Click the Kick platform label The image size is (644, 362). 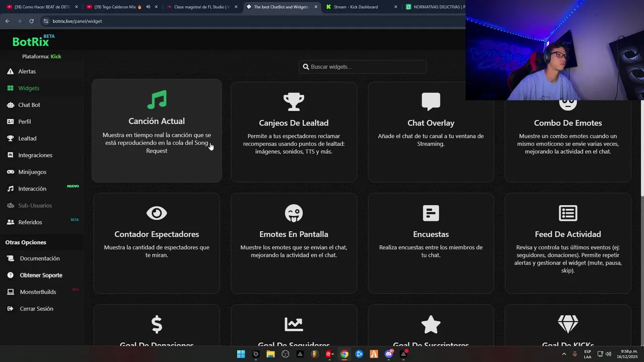point(56,56)
